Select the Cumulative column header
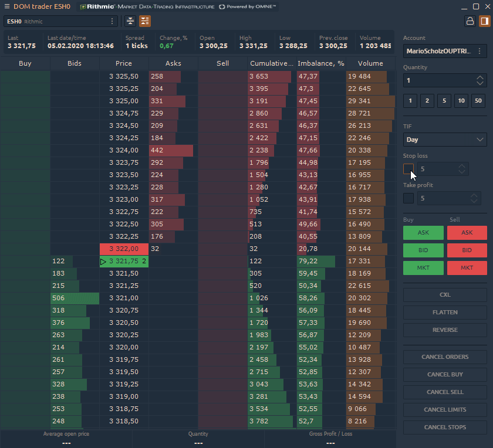 tap(271, 63)
